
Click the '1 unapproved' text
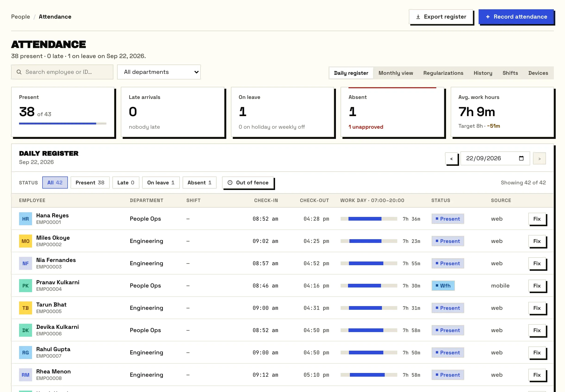(366, 127)
